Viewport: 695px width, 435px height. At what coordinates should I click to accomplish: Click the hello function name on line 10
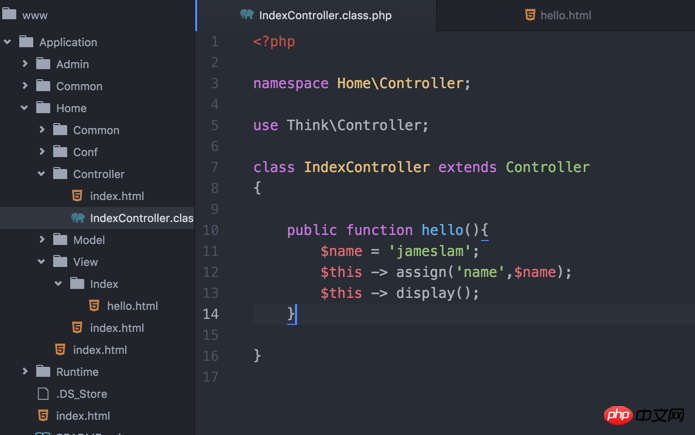tap(442, 230)
